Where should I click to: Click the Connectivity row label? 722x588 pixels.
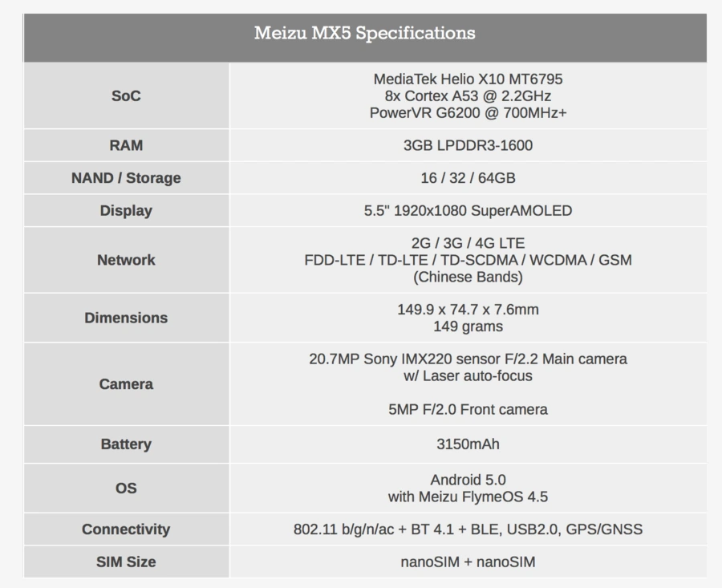coord(126,529)
